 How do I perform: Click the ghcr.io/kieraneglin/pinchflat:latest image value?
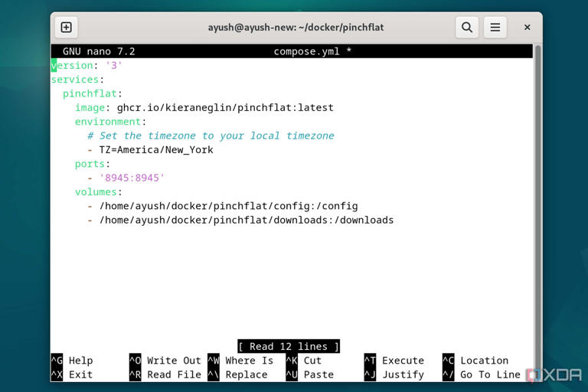(x=225, y=108)
